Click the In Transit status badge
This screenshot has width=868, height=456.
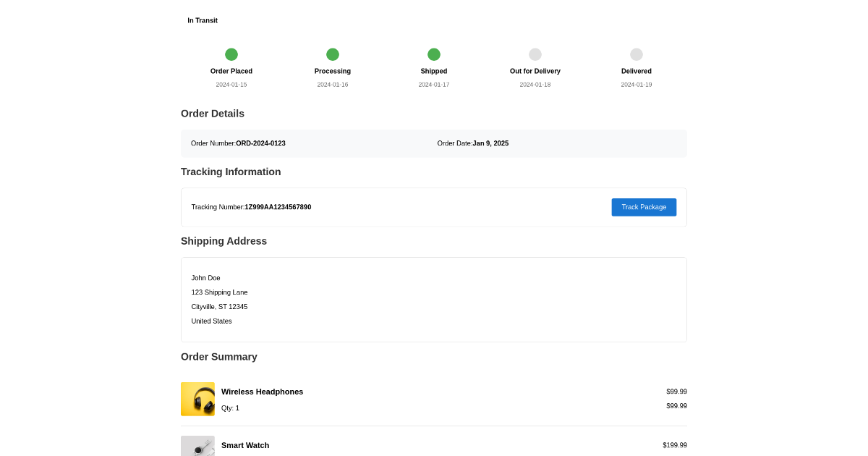click(x=202, y=20)
